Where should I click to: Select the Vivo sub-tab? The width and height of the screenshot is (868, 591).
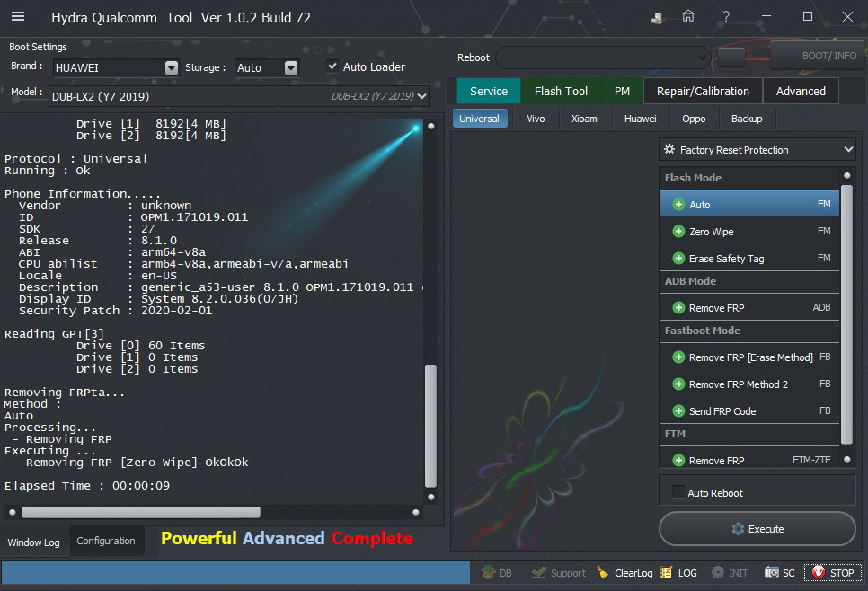point(536,119)
